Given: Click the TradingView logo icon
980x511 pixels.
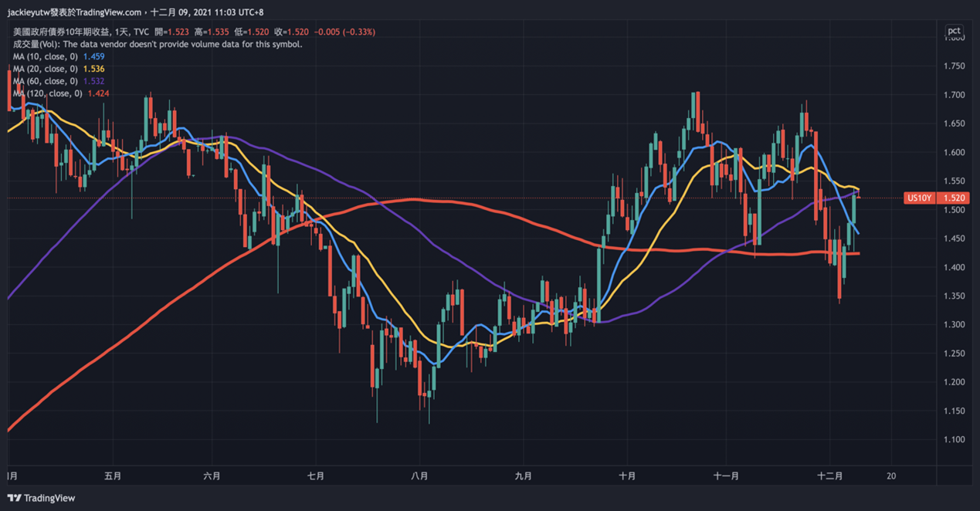Looking at the screenshot, I should pyautogui.click(x=14, y=498).
